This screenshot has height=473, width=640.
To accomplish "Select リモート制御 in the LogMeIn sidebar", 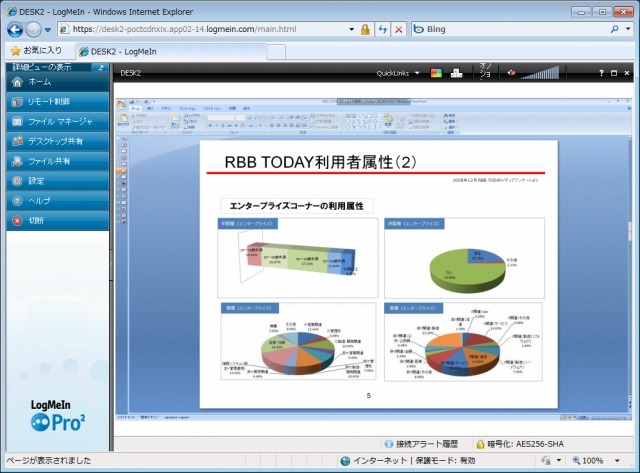I will click(58, 102).
